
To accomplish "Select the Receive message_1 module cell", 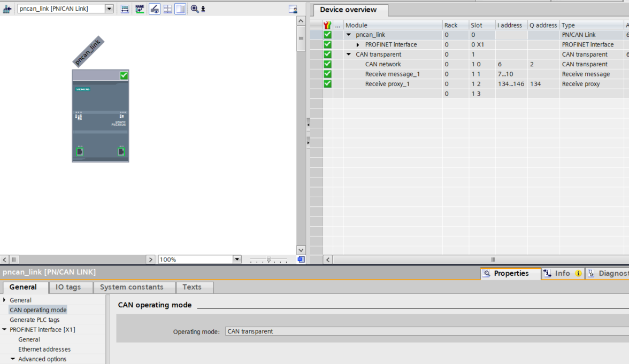I will pyautogui.click(x=393, y=74).
